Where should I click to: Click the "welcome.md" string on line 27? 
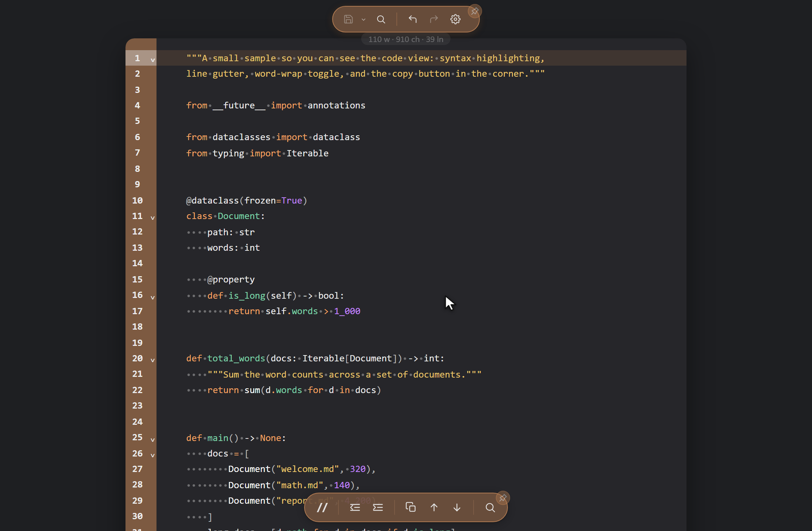(307, 469)
